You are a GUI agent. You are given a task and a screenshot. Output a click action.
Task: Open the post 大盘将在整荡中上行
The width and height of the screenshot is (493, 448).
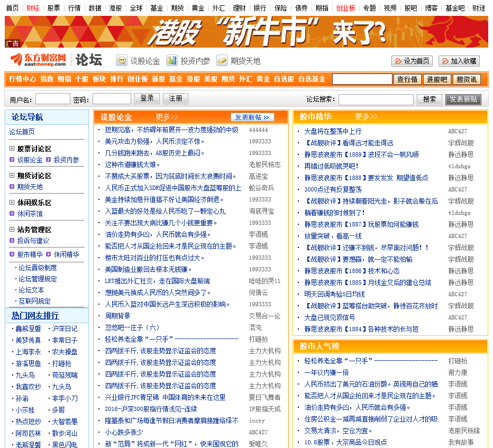[x=333, y=131]
